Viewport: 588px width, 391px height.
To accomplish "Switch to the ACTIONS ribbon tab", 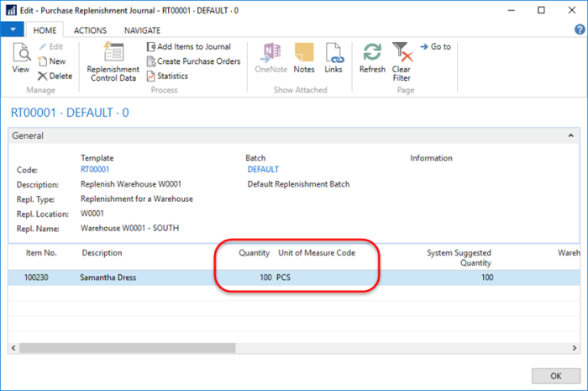I will point(90,30).
